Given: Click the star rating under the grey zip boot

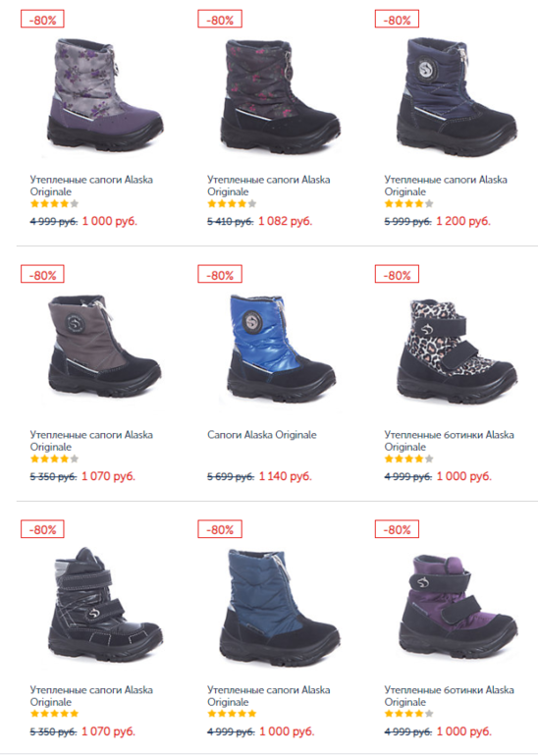Looking at the screenshot, I should [x=54, y=459].
